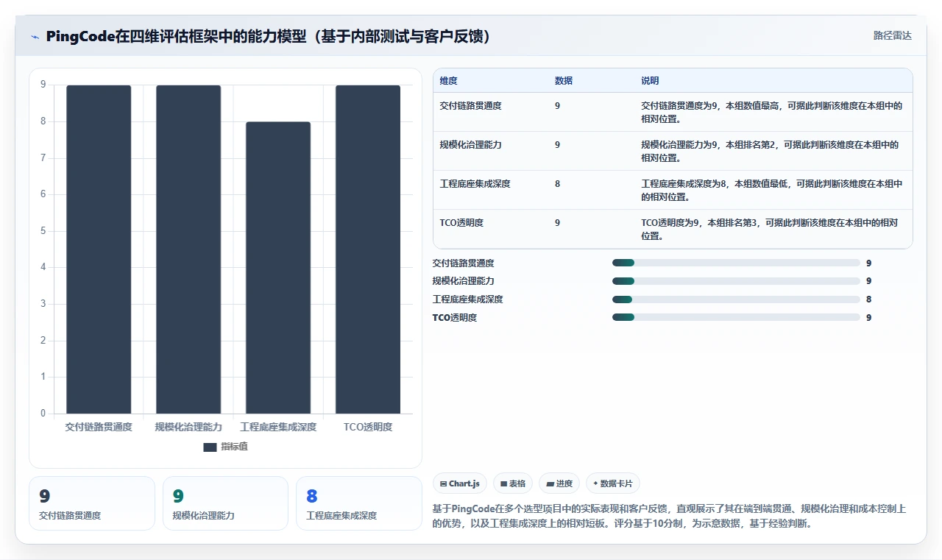The image size is (942, 560).
Task: Click the description stating 本组数值最高
Action: point(772,112)
